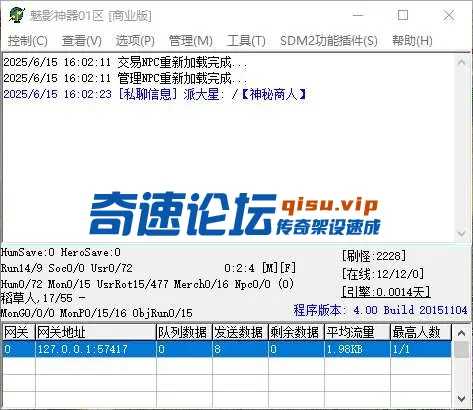Click the [在线:12/12/0] status label

383,274
